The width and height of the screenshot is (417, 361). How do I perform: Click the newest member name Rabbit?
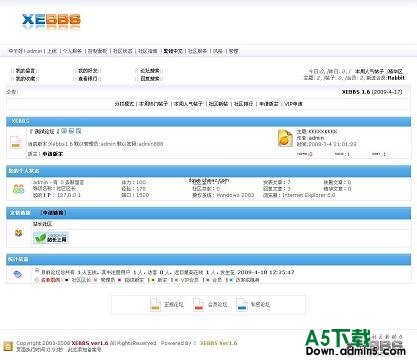396,78
